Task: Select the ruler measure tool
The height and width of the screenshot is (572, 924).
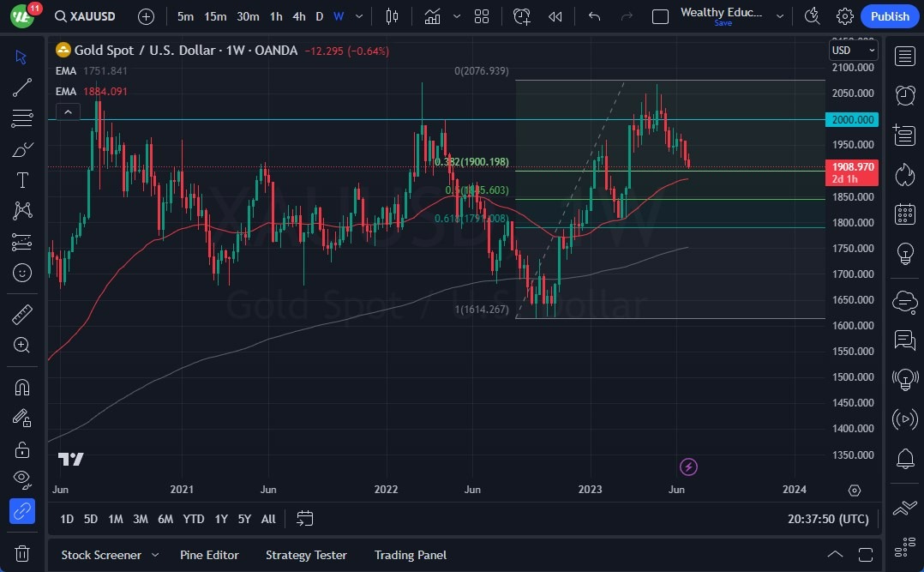Action: 21,315
